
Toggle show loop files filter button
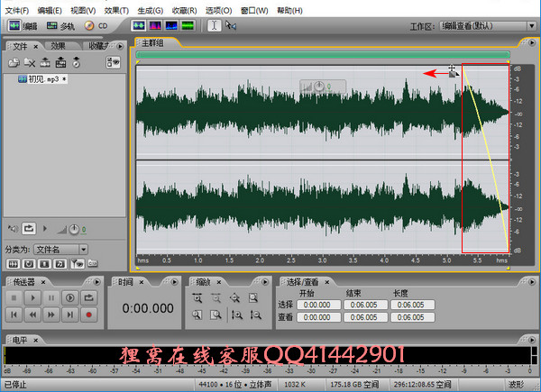(x=29, y=264)
